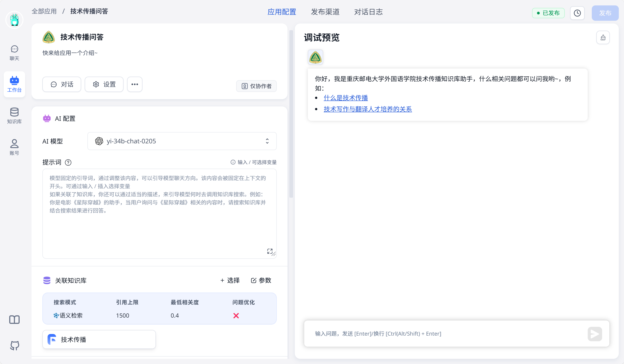This screenshot has height=364, width=624.
Task: Click the 仅协作者 permission tag
Action: 256,86
